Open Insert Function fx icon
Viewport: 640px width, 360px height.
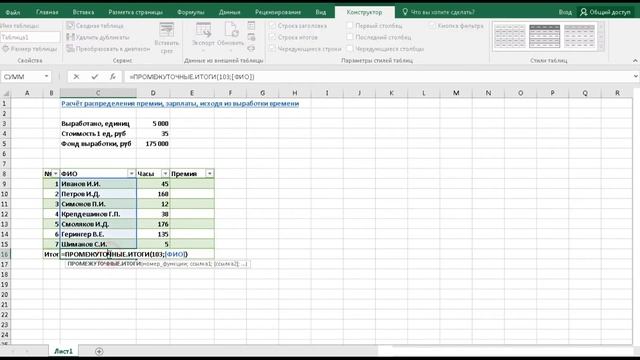point(113,76)
